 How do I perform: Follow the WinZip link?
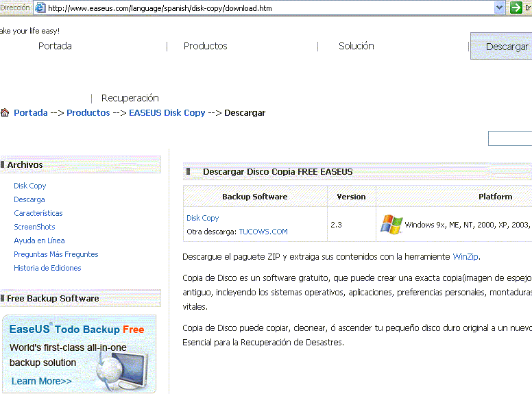(x=465, y=257)
